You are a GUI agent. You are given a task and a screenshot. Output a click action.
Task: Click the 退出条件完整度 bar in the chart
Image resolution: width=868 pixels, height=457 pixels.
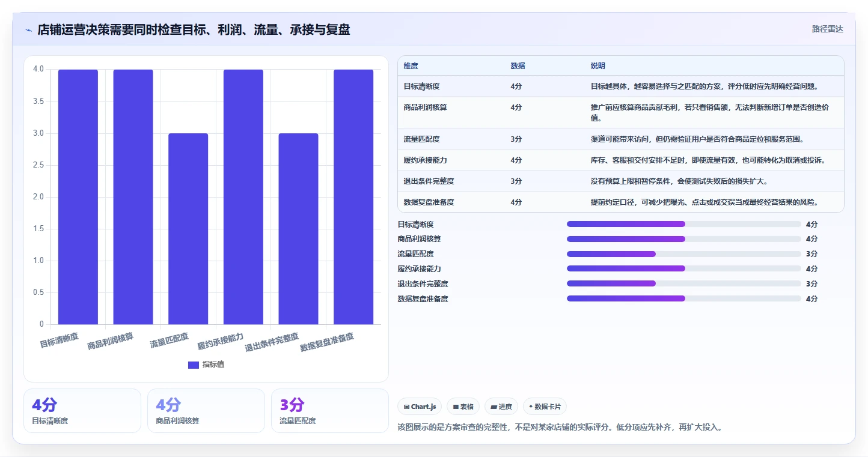[298, 229]
